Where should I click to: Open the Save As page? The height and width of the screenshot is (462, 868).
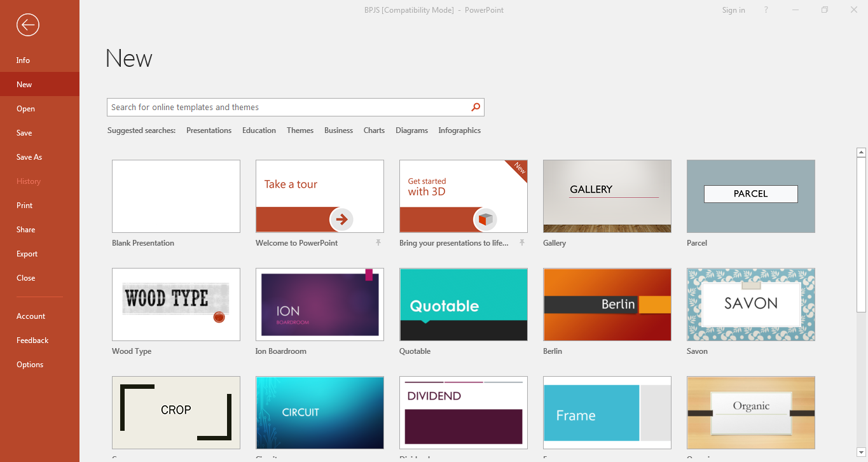(39, 157)
